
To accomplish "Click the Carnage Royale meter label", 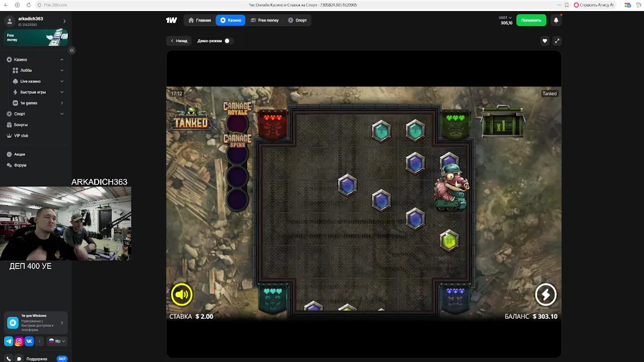I will 237,108.
